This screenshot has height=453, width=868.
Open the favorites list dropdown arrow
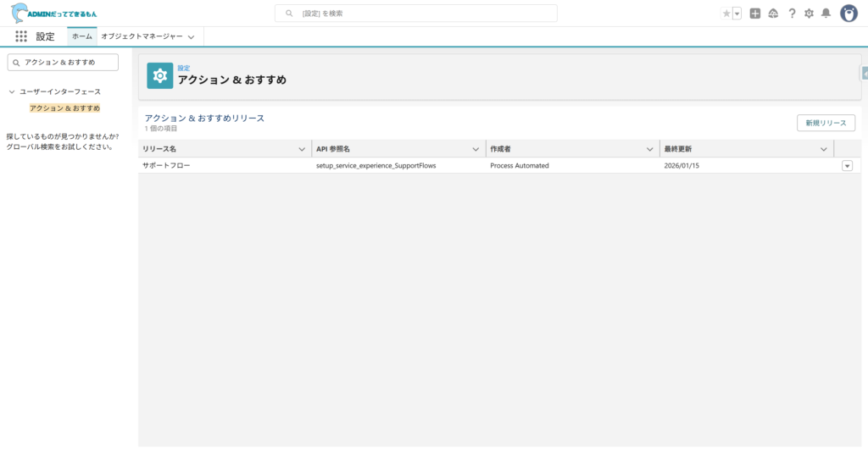737,14
